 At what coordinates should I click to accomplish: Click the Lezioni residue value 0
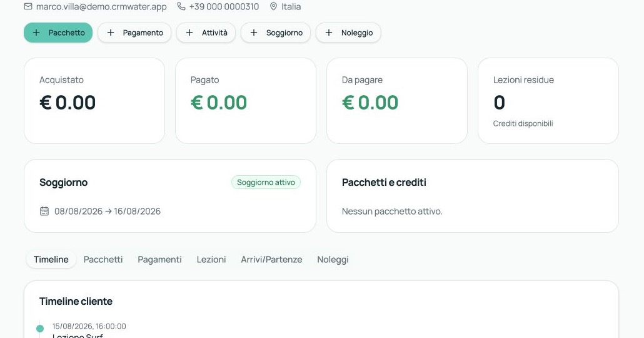[x=499, y=103]
